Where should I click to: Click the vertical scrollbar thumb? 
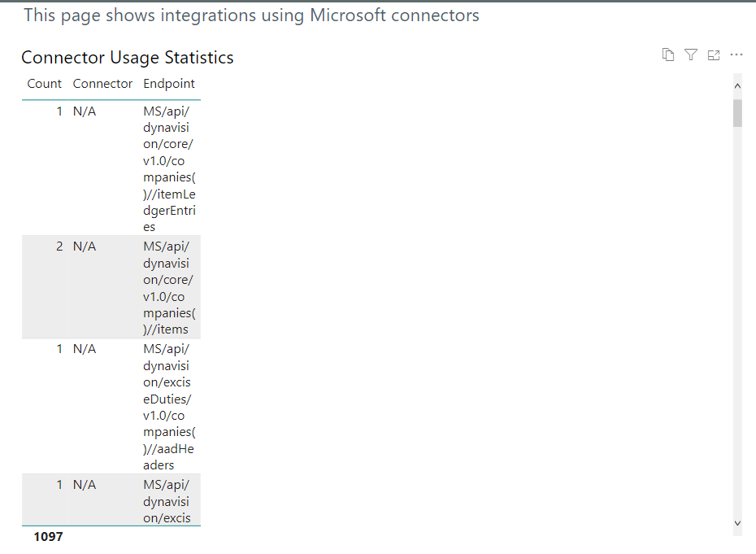pos(737,112)
